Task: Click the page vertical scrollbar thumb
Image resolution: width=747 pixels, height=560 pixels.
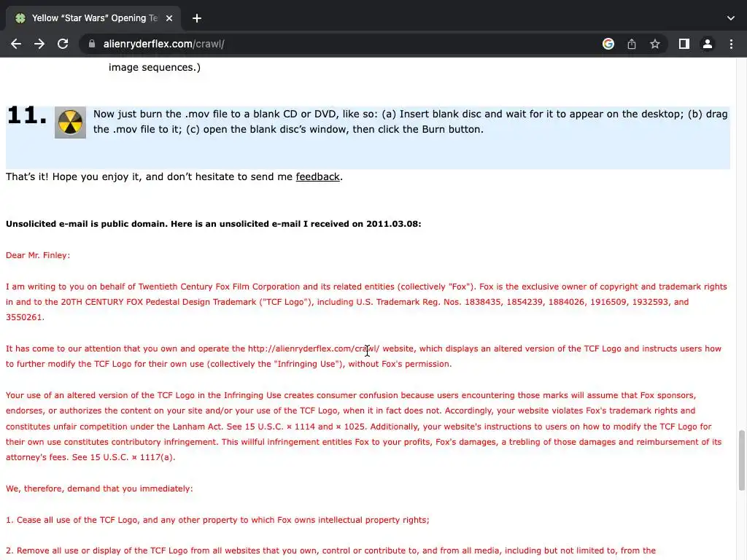Action: coord(741,459)
